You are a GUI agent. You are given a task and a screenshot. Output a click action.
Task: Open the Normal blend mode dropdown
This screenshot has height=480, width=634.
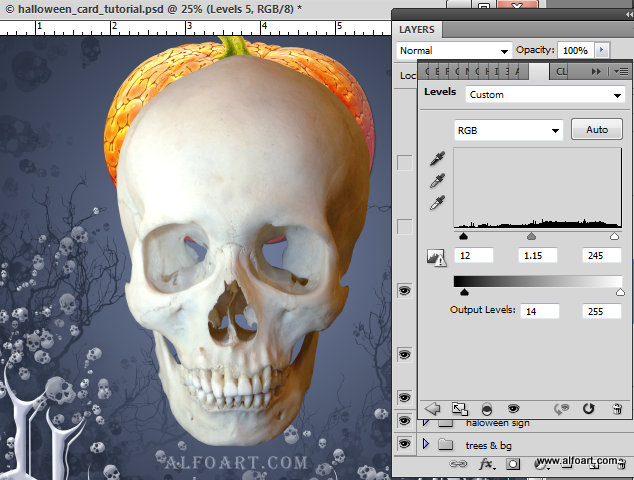[454, 50]
